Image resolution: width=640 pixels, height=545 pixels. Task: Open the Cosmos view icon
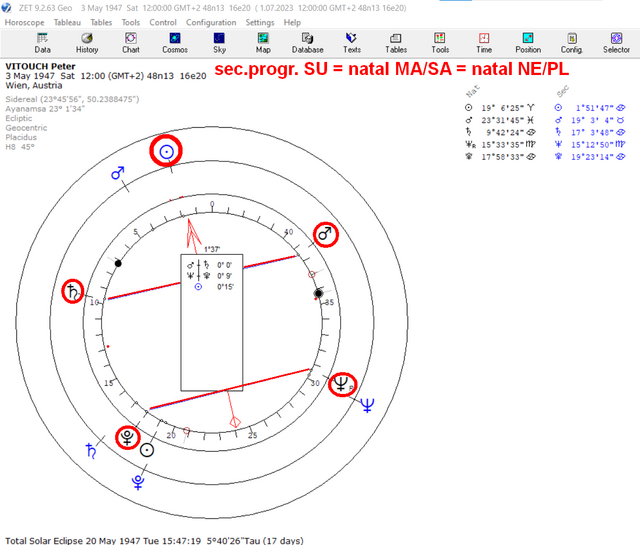pos(175,43)
